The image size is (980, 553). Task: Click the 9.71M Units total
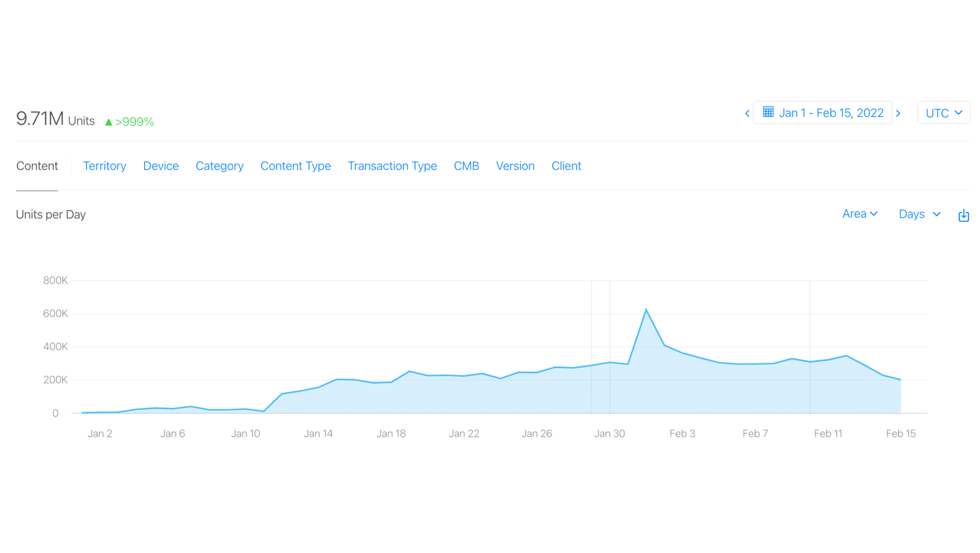(55, 119)
